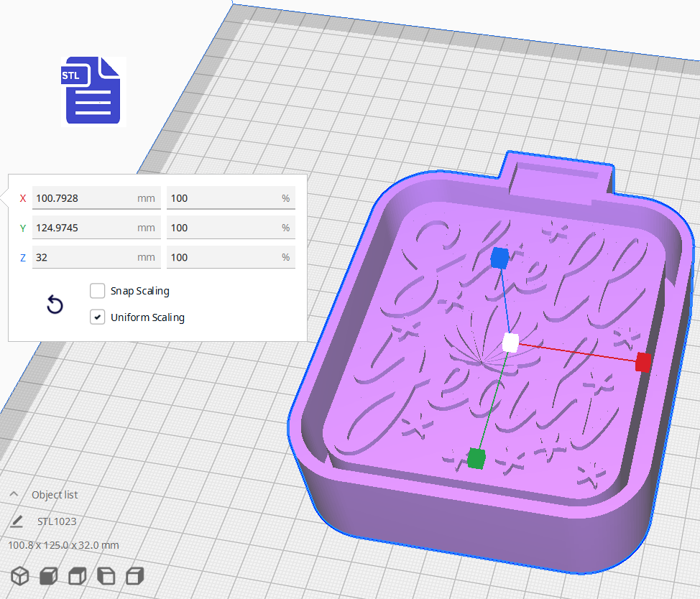Collapse the Object list panel
Viewport: 700px width, 599px height.
tap(14, 494)
